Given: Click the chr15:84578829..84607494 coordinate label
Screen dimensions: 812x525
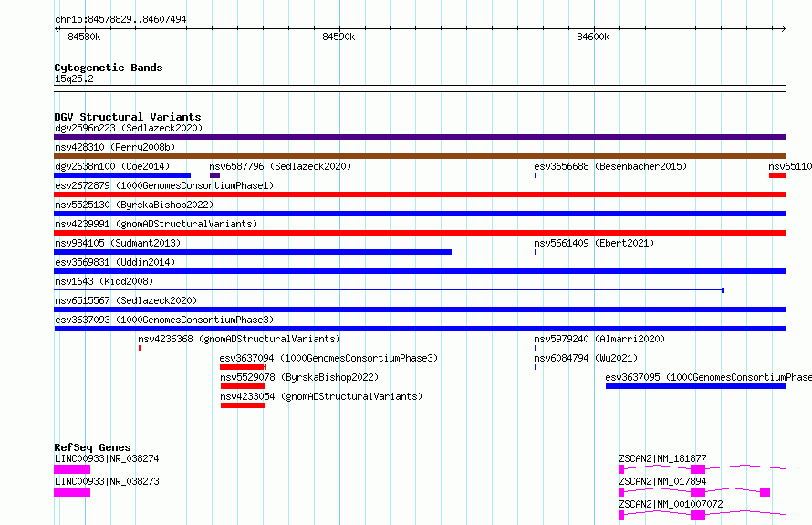Looking at the screenshot, I should pos(120,19).
